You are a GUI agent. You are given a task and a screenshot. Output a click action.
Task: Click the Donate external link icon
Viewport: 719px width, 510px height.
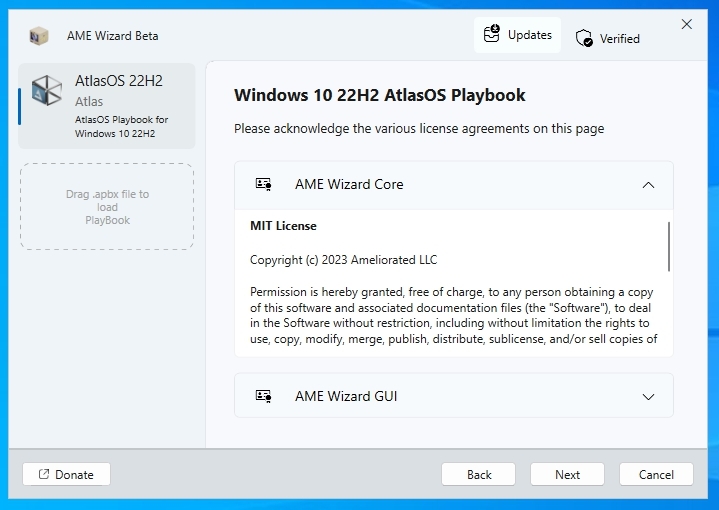tap(44, 474)
